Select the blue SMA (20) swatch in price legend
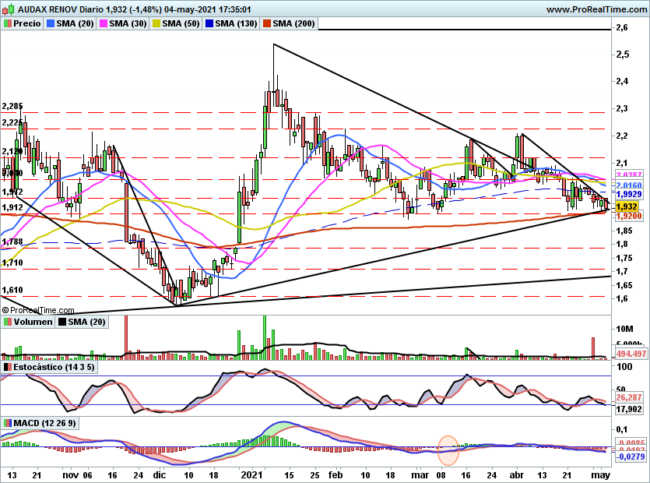Image resolution: width=650 pixels, height=483 pixels. click(x=51, y=24)
